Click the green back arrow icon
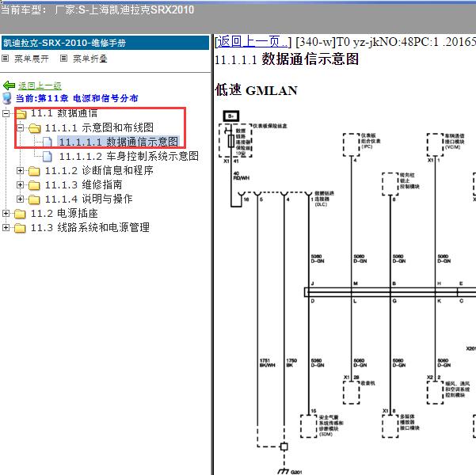This screenshot has width=476, height=475. point(9,85)
